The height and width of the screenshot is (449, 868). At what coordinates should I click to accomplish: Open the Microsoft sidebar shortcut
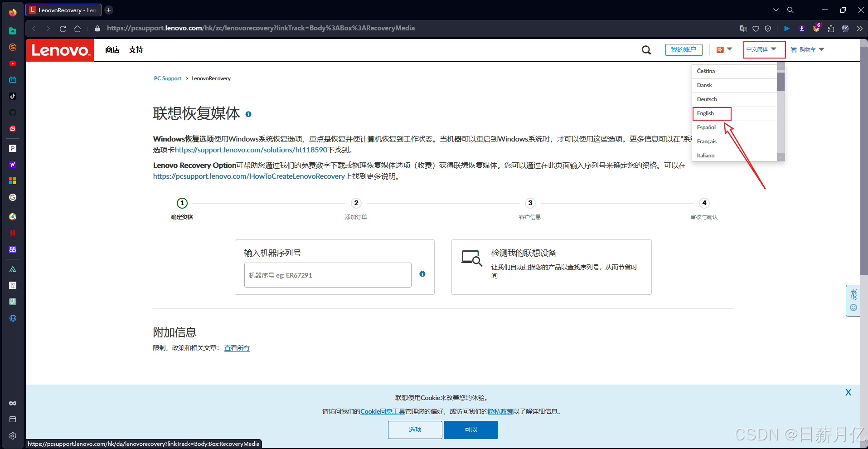click(13, 181)
